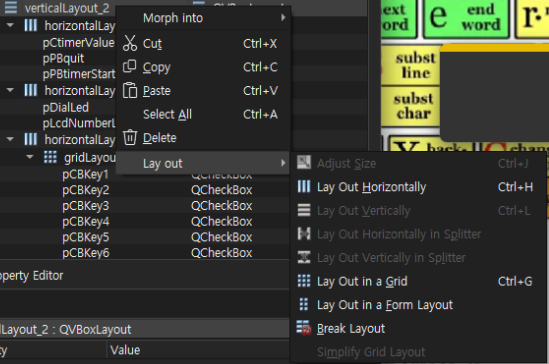549x364 pixels.
Task: Collapse the gridLayout tree node
Action: [x=30, y=157]
